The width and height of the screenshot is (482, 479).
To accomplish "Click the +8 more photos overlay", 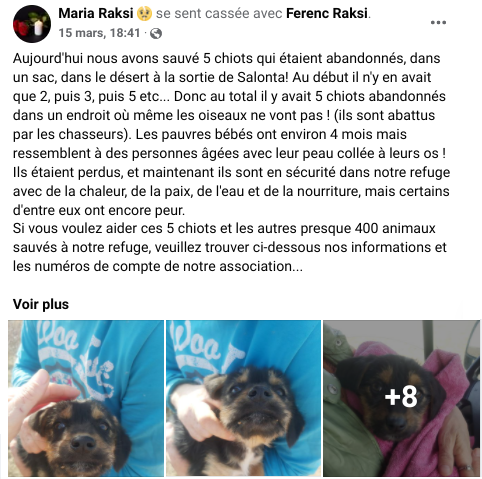I will 401,397.
